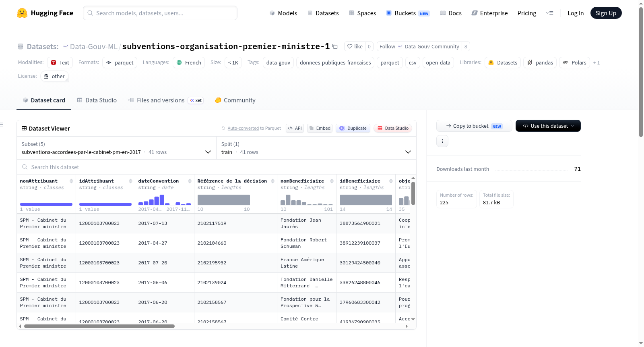Click the 'other' license tag

(54, 76)
